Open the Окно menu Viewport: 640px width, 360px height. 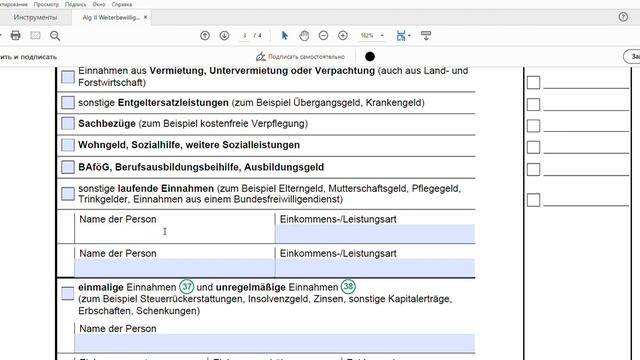(99, 4)
